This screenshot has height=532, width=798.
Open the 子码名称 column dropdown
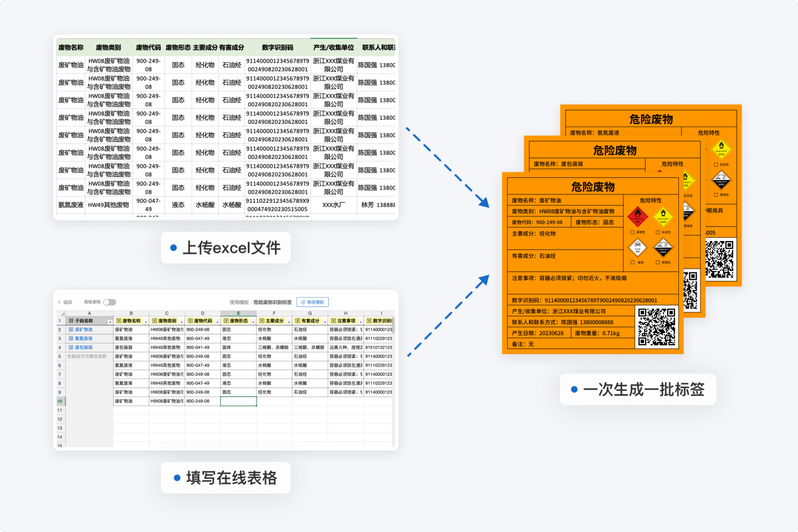pos(110,322)
